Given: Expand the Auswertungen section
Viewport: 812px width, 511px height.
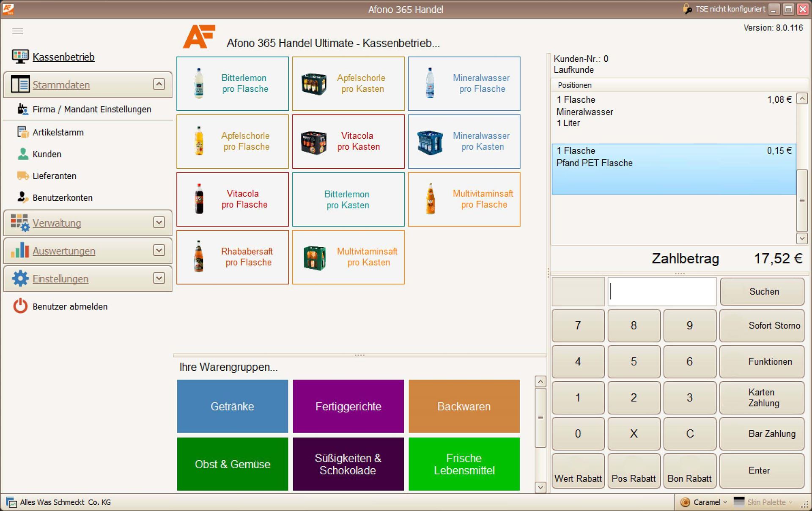Looking at the screenshot, I should tap(159, 250).
